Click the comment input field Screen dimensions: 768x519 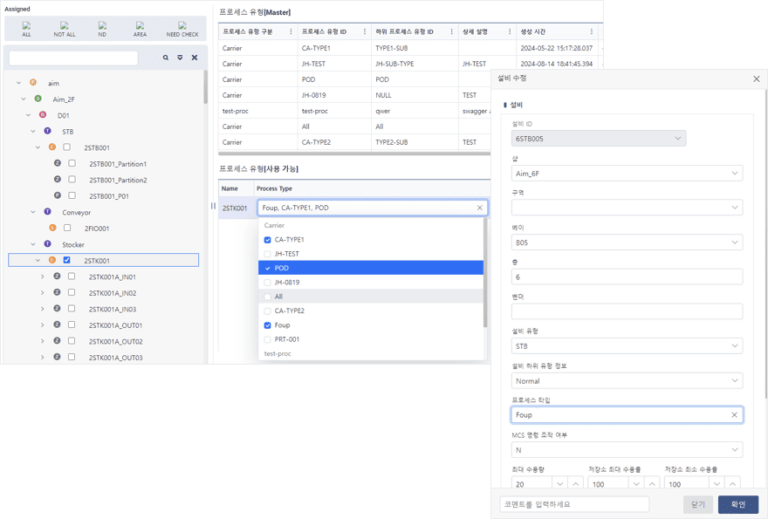tap(574, 504)
